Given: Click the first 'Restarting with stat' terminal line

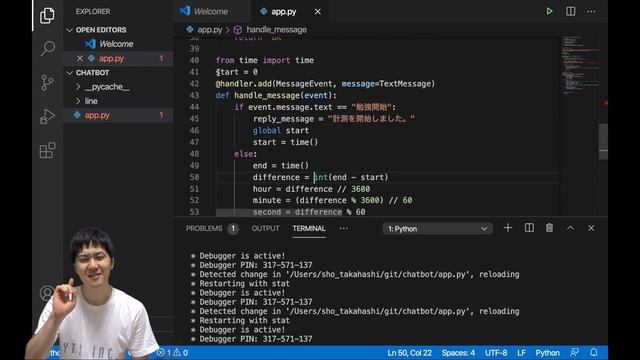Looking at the screenshot, I should pyautogui.click(x=244, y=284).
